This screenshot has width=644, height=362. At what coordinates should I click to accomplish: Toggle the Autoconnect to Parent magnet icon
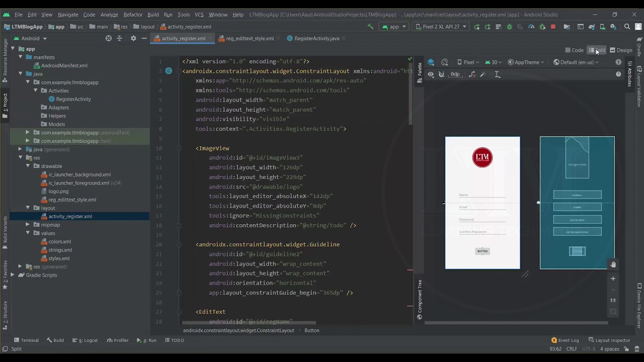(x=441, y=74)
